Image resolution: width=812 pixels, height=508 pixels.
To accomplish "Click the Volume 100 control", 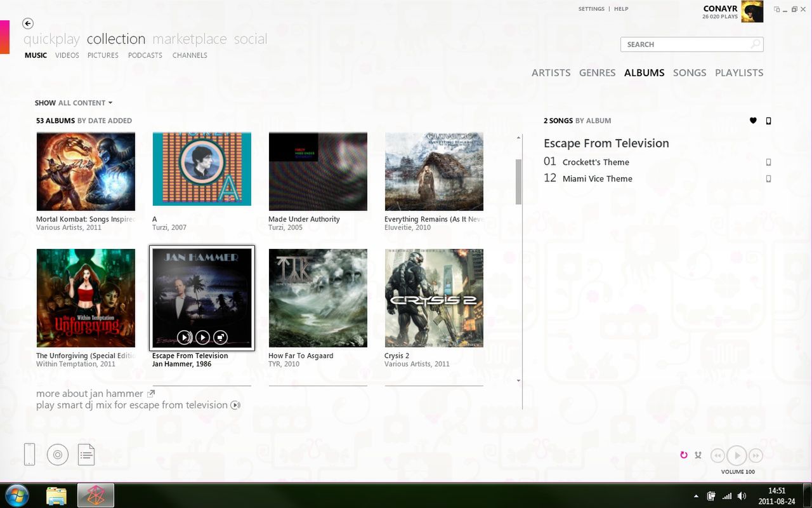I will (x=738, y=472).
